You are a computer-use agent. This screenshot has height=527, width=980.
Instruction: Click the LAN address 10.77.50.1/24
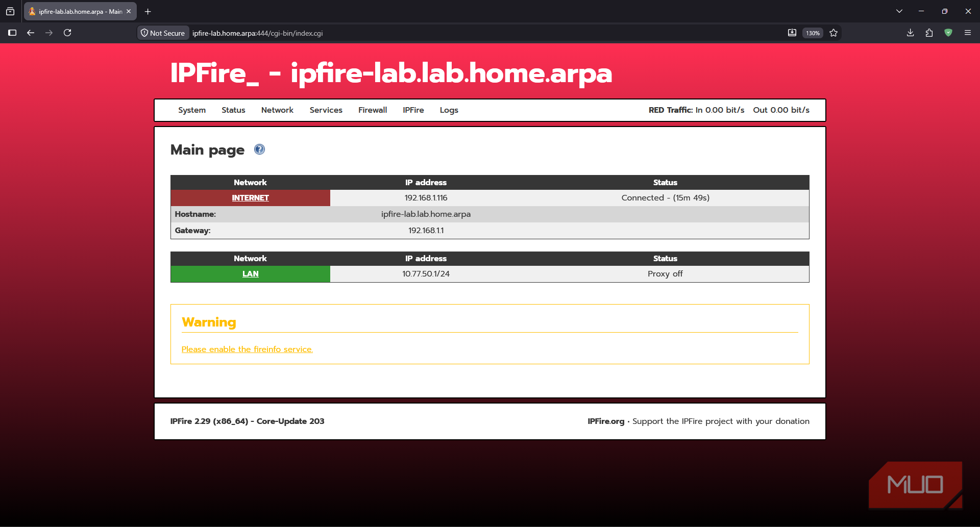coord(426,274)
